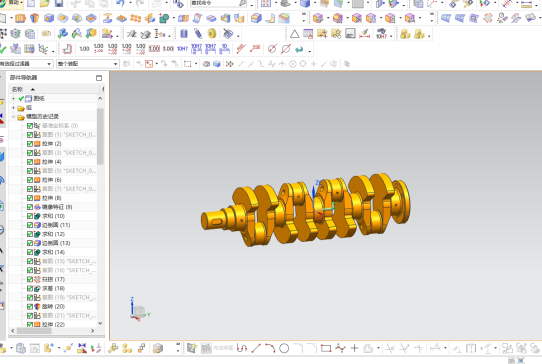The image size is (542, 364).
Task: Expand the first tree node with green check
Action: [13, 99]
